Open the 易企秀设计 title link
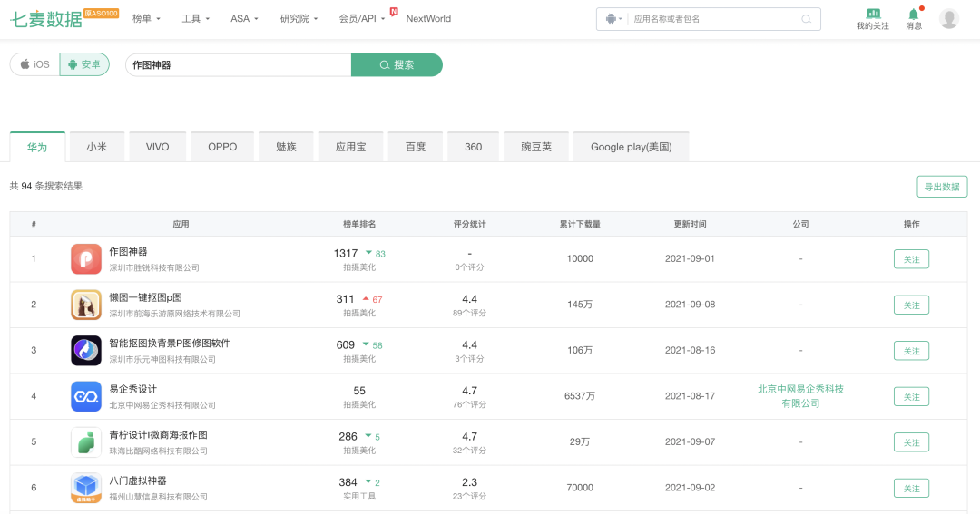Image resolution: width=980 pixels, height=514 pixels. 133,389
